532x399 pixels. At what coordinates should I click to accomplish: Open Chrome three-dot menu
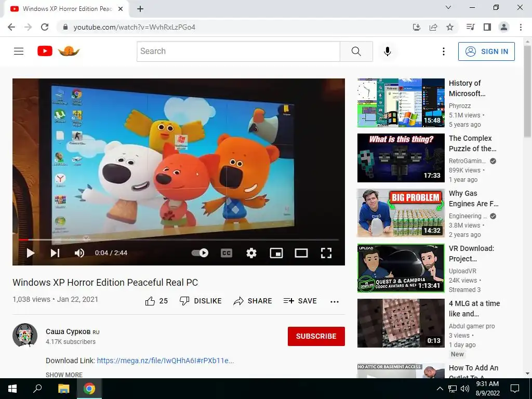pyautogui.click(x=521, y=27)
